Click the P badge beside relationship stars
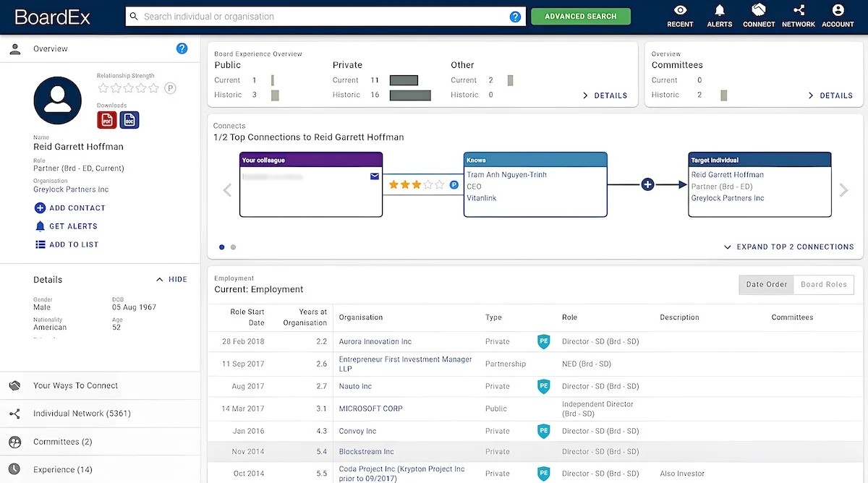Image resolution: width=868 pixels, height=483 pixels. coord(170,88)
